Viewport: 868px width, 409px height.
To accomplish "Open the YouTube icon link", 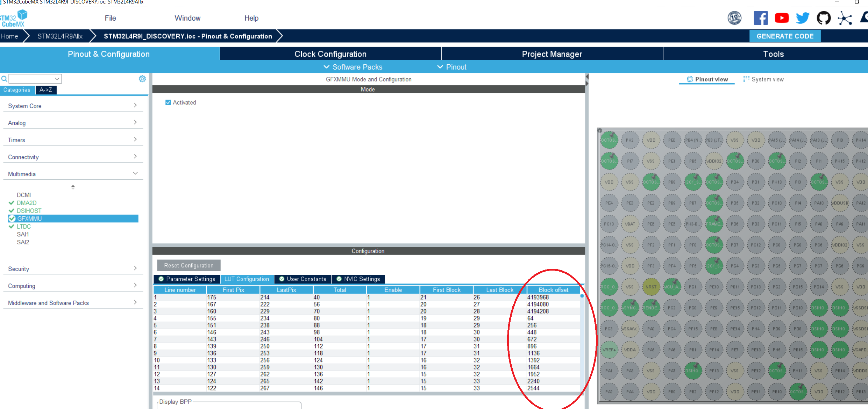I will click(x=782, y=18).
